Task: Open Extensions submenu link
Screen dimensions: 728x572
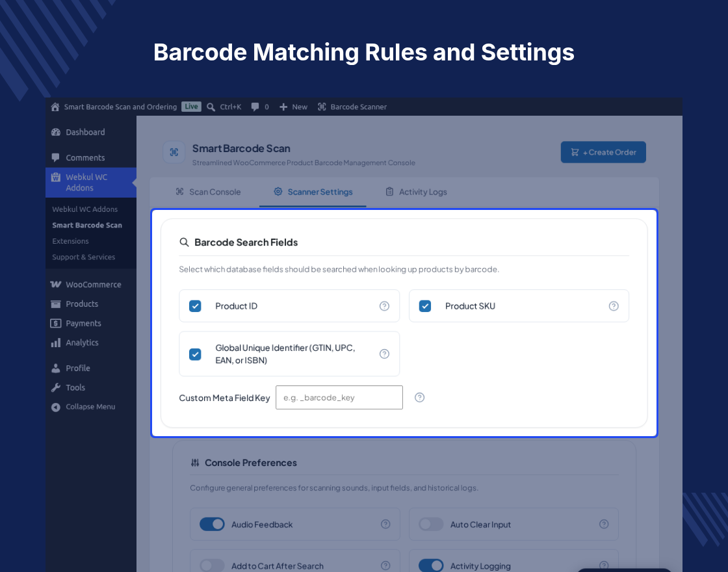Action: (x=70, y=241)
